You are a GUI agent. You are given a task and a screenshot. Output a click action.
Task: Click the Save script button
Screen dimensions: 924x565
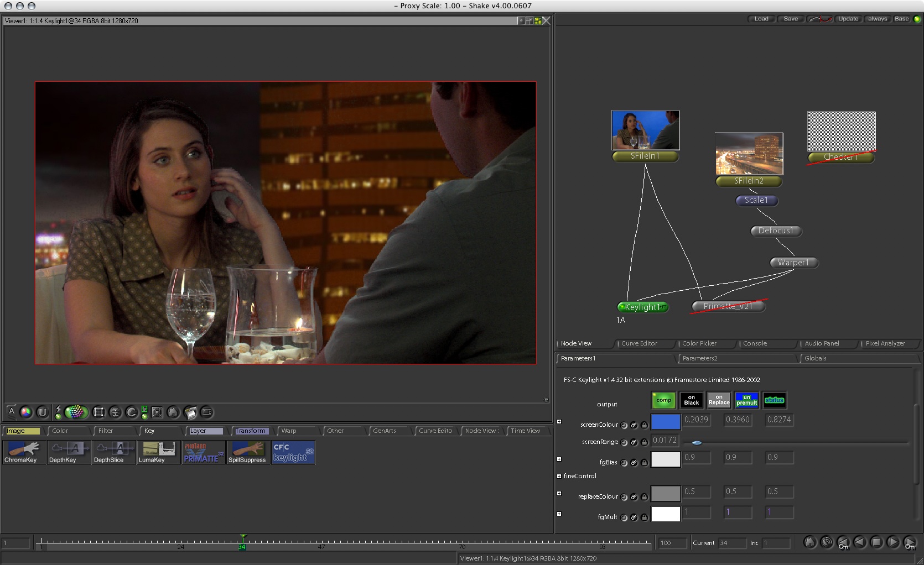pyautogui.click(x=791, y=19)
